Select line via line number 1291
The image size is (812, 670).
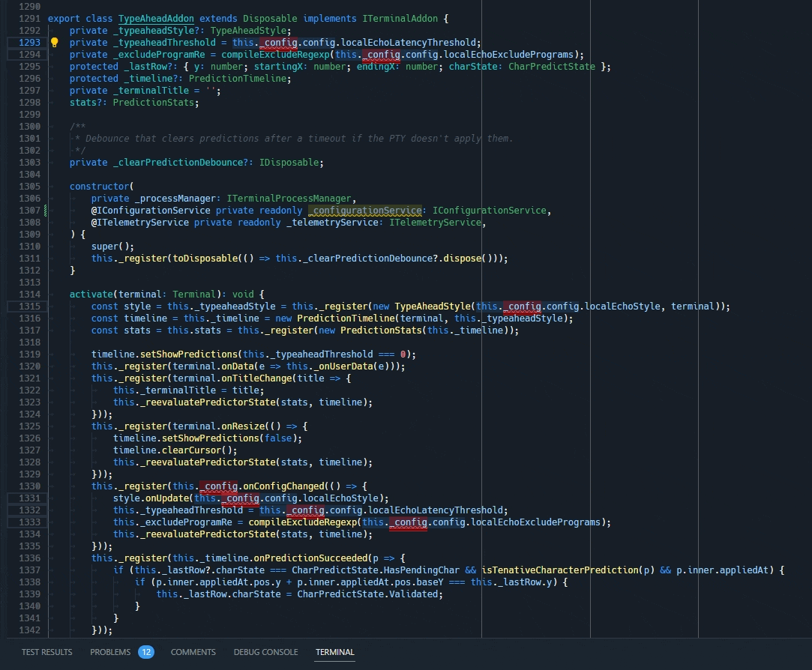point(29,19)
